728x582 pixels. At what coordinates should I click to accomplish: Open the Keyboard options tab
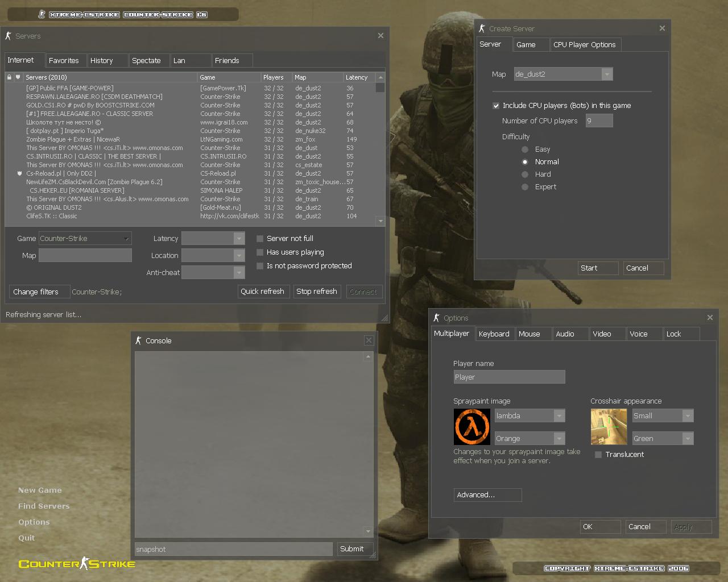pyautogui.click(x=494, y=334)
